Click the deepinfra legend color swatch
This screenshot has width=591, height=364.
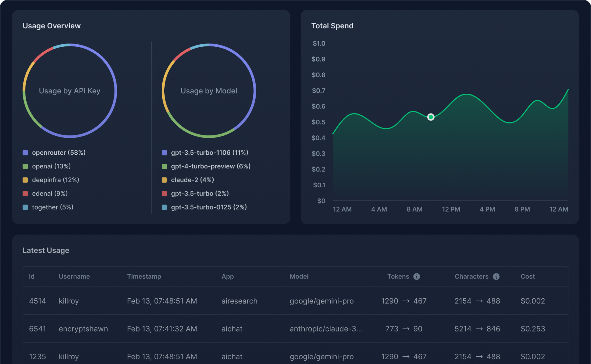coord(25,180)
